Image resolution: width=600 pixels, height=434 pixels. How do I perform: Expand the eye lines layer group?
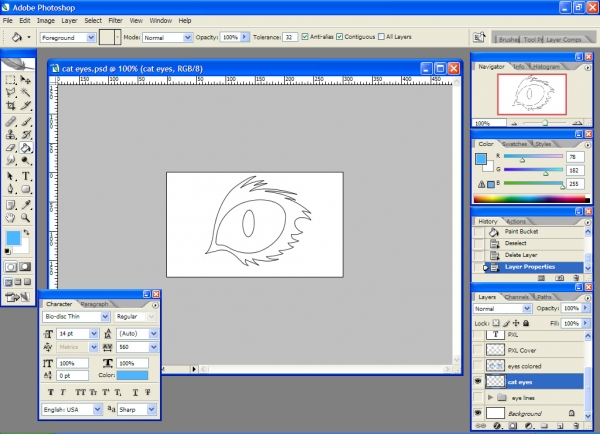(491, 397)
